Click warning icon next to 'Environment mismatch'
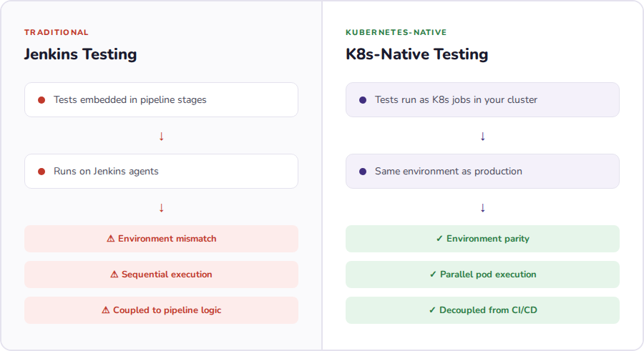Image resolution: width=644 pixels, height=351 pixels. [x=111, y=239]
